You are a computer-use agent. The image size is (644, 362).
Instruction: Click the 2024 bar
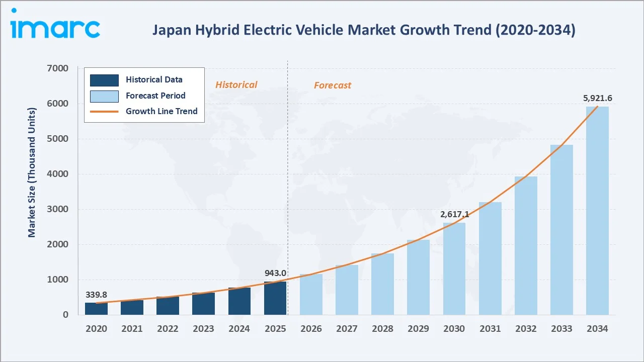[x=239, y=301]
